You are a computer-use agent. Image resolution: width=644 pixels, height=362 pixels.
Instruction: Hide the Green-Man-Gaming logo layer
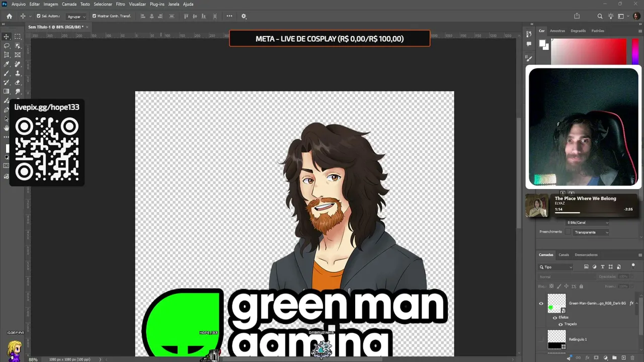(541, 304)
